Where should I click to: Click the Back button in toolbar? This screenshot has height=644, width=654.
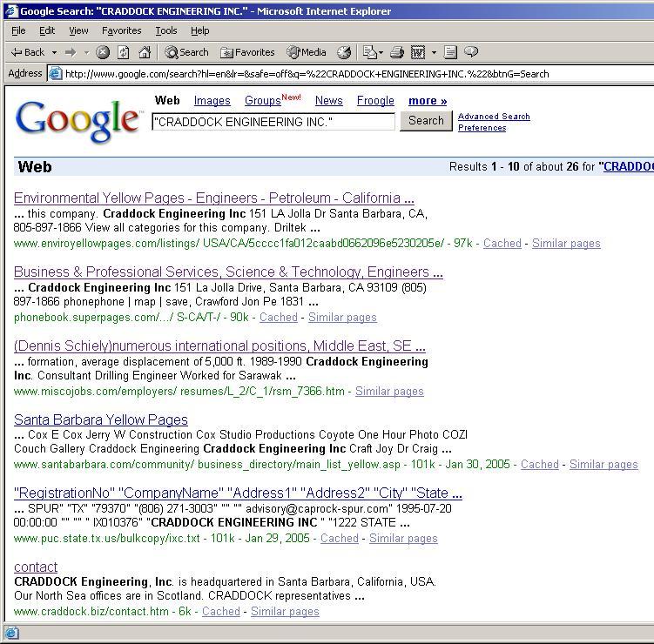28,52
